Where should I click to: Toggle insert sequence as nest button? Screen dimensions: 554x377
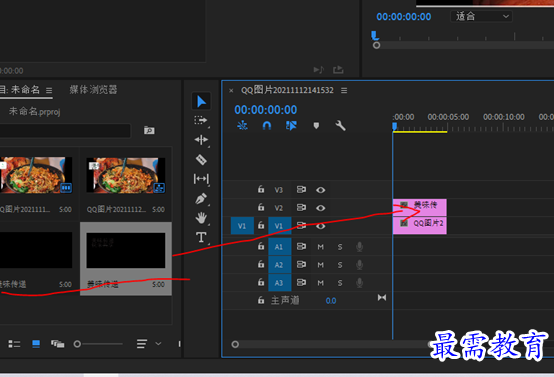pos(242,125)
